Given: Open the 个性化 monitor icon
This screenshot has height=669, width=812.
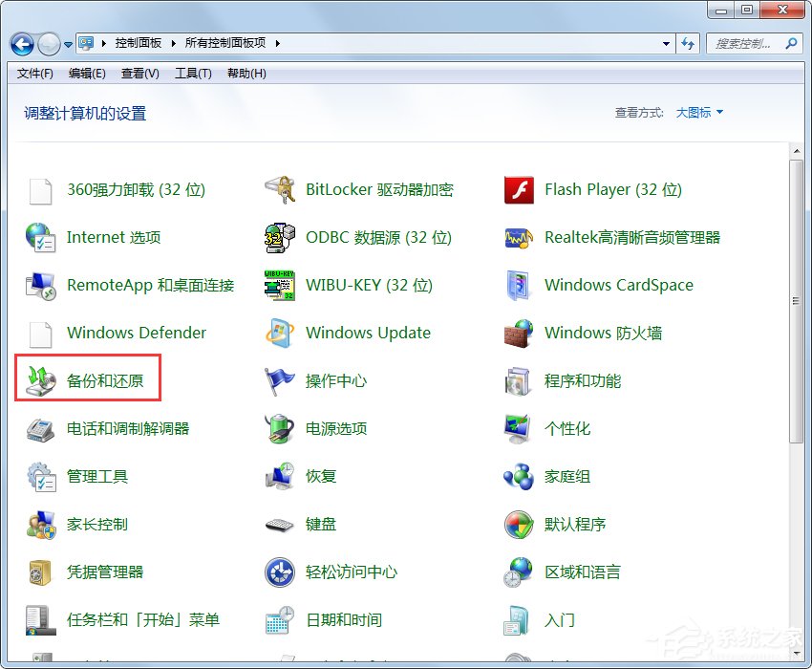Looking at the screenshot, I should [518, 428].
